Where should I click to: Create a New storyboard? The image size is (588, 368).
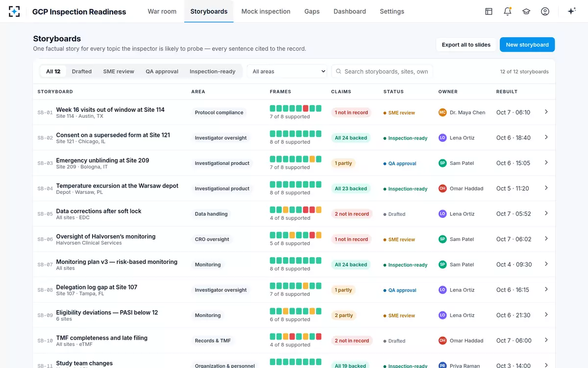point(527,45)
